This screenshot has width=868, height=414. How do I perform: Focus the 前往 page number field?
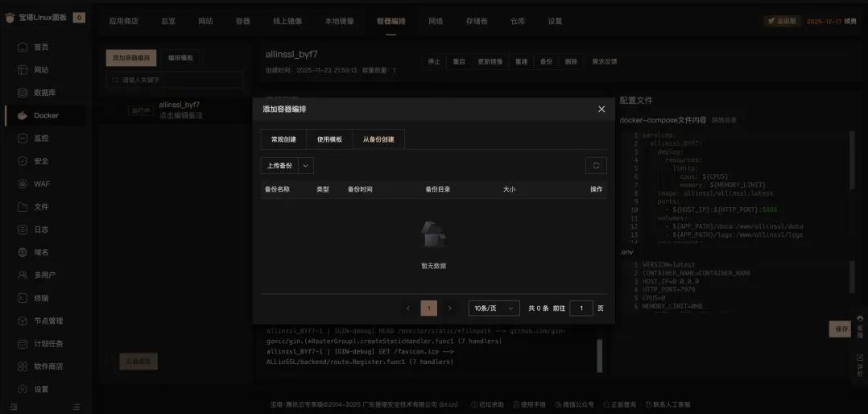(x=581, y=308)
